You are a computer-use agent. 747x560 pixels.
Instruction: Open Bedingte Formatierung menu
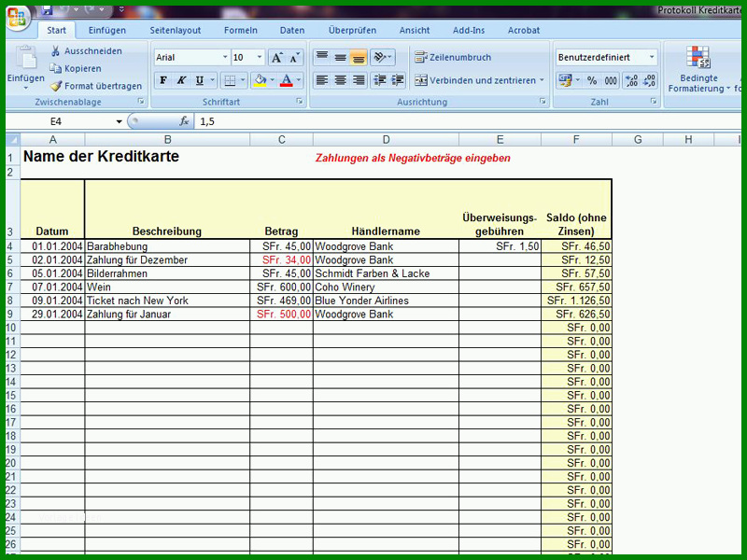pyautogui.click(x=698, y=69)
